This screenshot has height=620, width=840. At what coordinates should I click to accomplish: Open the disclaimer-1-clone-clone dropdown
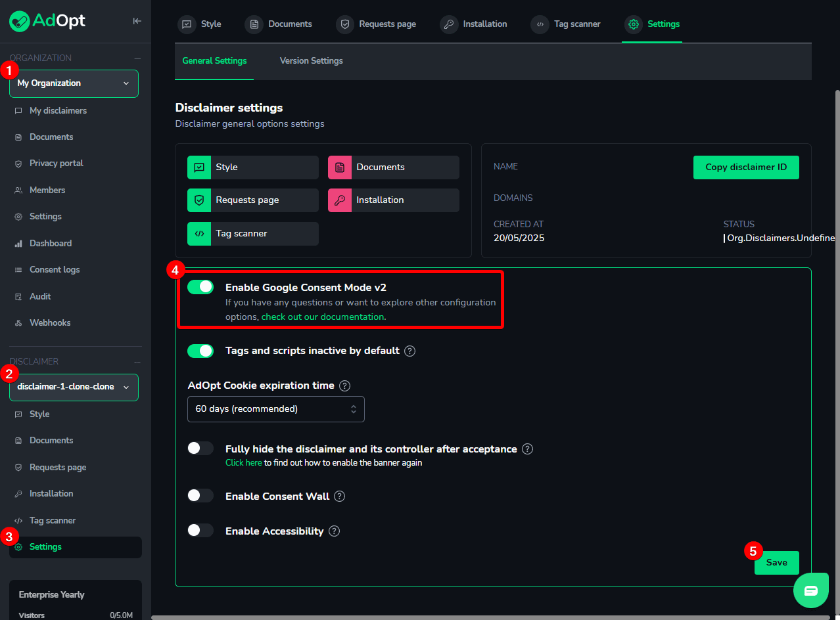pos(74,387)
